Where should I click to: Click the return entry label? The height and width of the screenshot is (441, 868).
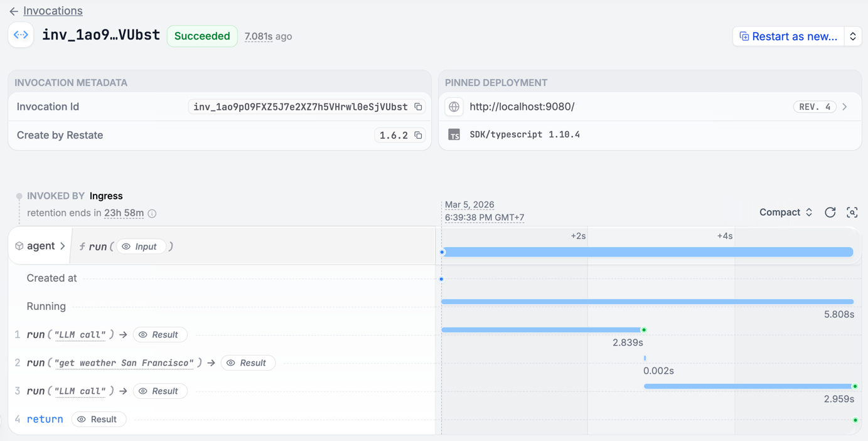pyautogui.click(x=45, y=420)
